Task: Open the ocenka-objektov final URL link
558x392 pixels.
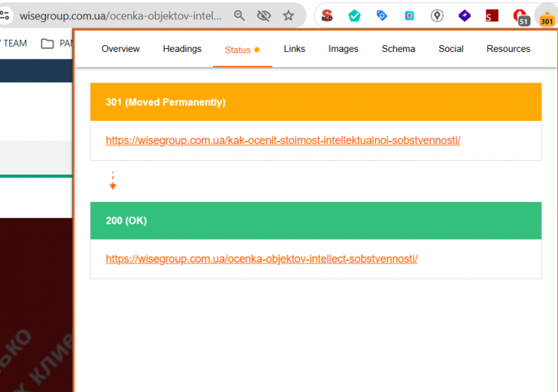Action: (261, 259)
